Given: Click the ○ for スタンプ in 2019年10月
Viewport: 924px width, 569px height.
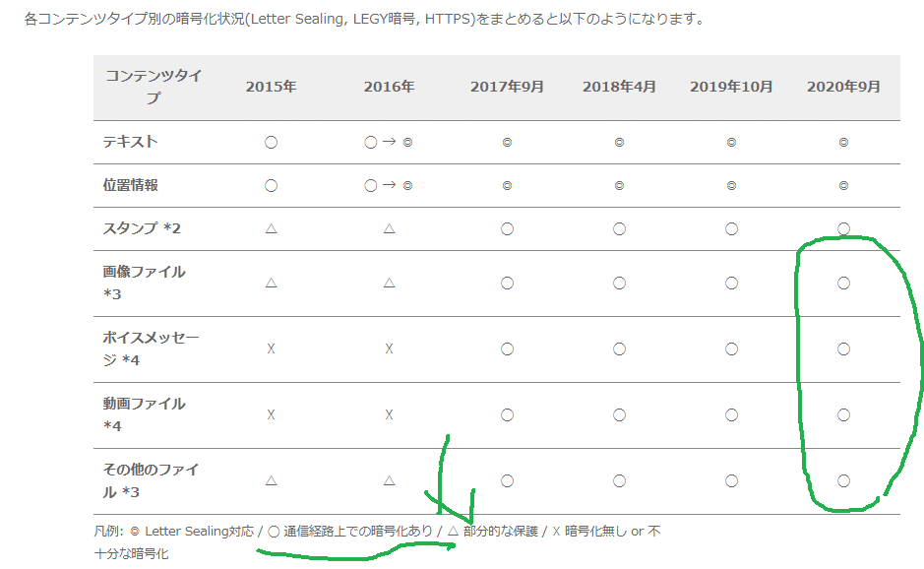Looking at the screenshot, I should (x=730, y=228).
